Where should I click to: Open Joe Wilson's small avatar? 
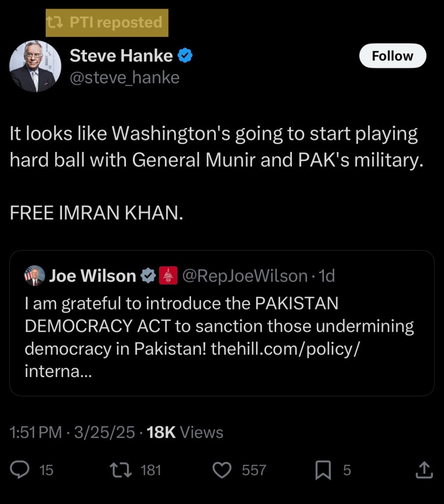pos(34,276)
